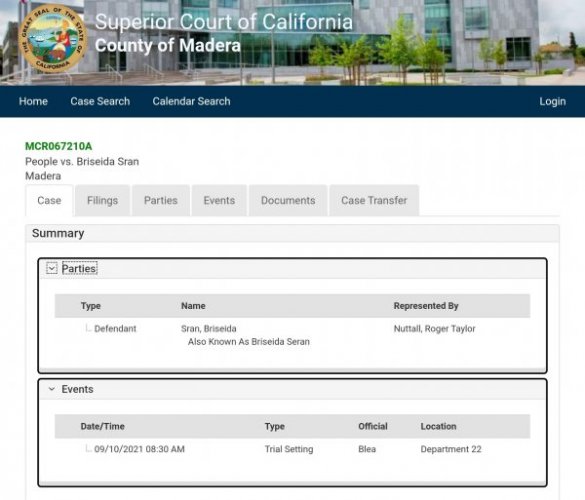
Task: Click the Superior Court of California title
Action: (x=224, y=22)
